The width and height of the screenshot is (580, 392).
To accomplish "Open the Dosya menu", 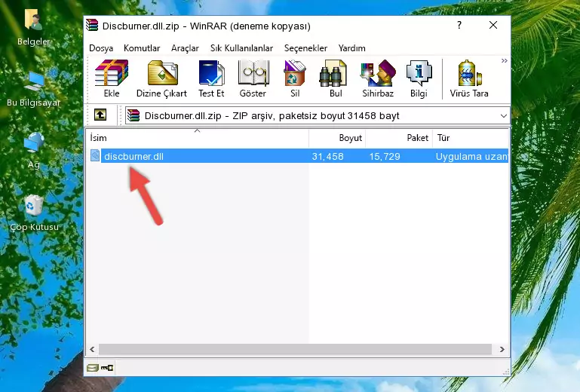I will coord(101,48).
